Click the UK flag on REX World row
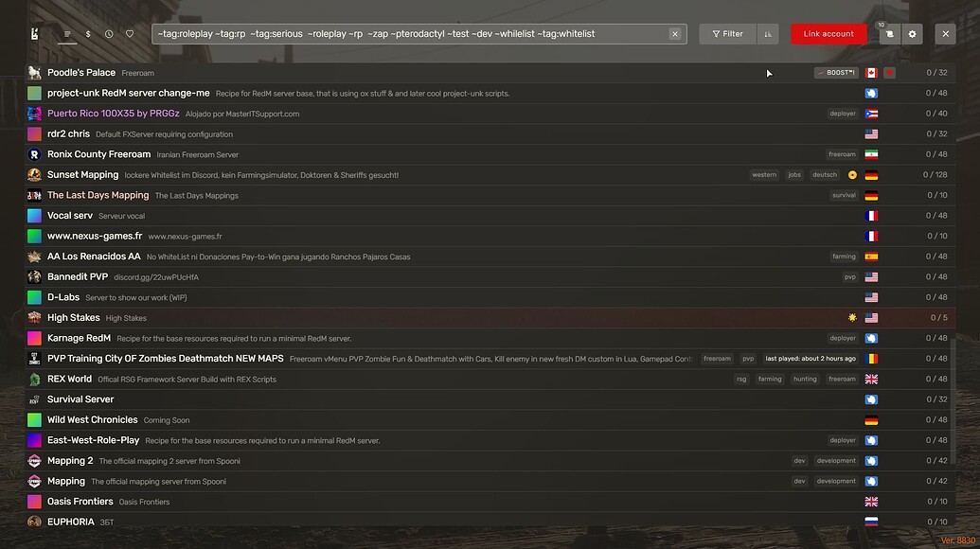This screenshot has width=980, height=549. coord(871,380)
